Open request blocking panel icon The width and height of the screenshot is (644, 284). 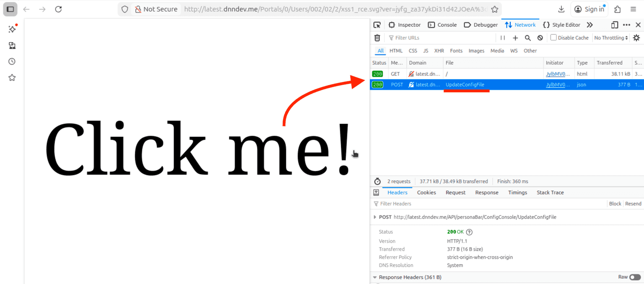point(540,38)
